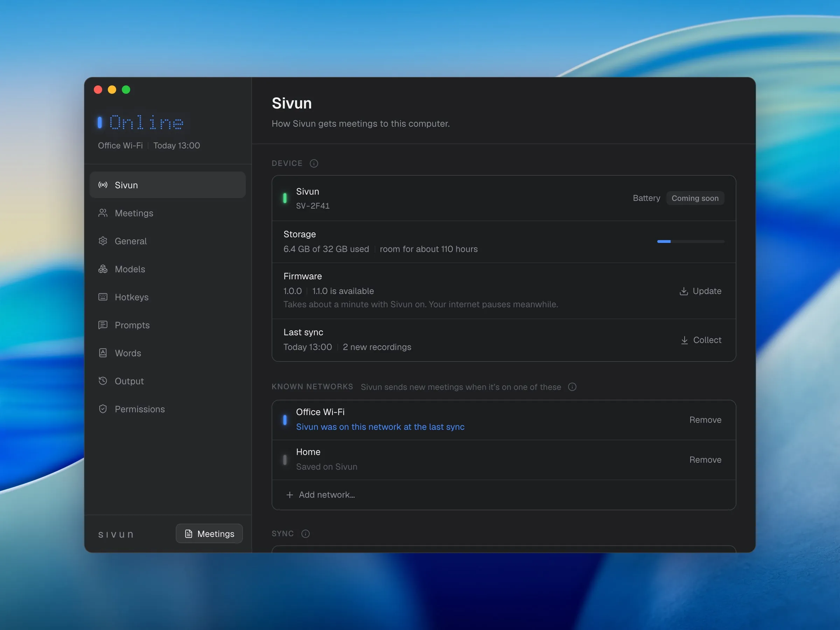Click the 'Today 13:00' Last sync time
The image size is (840, 630).
(308, 347)
